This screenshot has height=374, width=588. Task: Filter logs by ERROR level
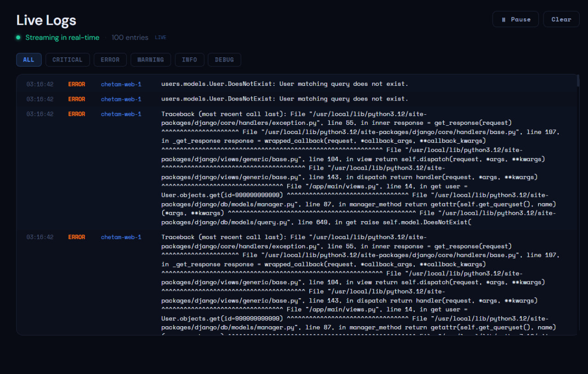[x=110, y=60]
